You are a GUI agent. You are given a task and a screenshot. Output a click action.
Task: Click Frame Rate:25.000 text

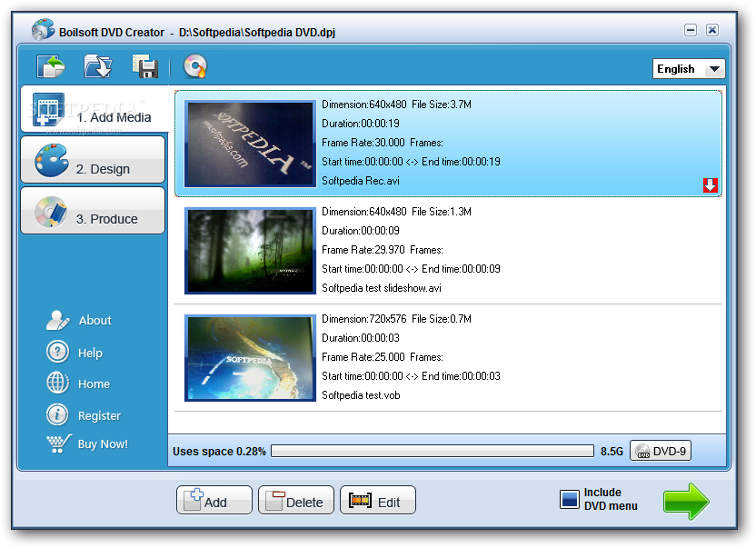coord(363,357)
